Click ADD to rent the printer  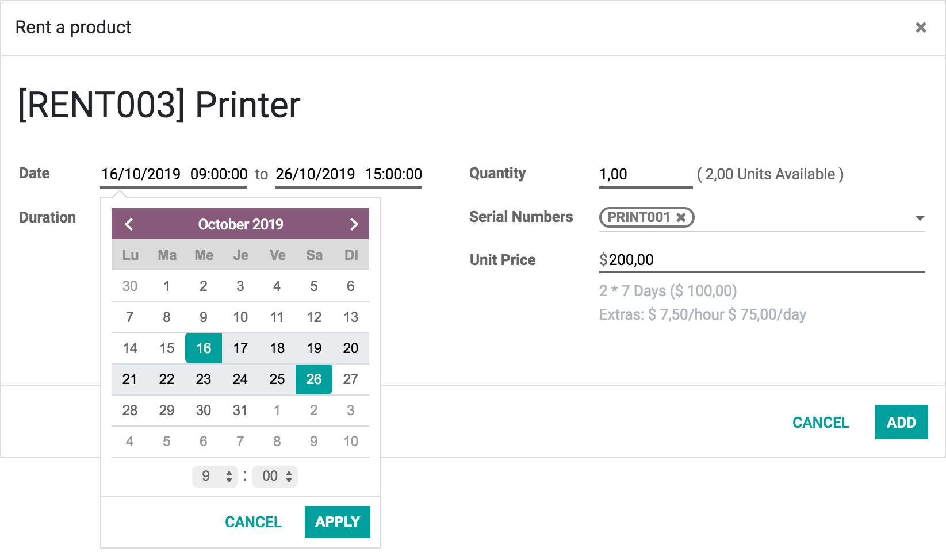click(901, 421)
